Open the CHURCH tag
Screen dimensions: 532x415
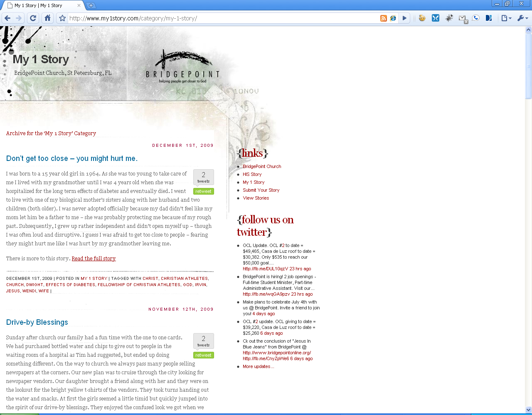(x=15, y=285)
